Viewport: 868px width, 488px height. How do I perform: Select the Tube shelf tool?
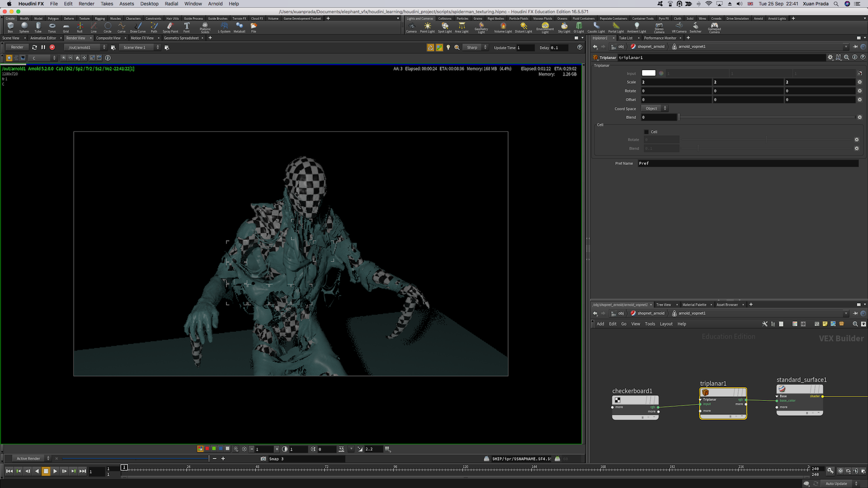[38, 28]
